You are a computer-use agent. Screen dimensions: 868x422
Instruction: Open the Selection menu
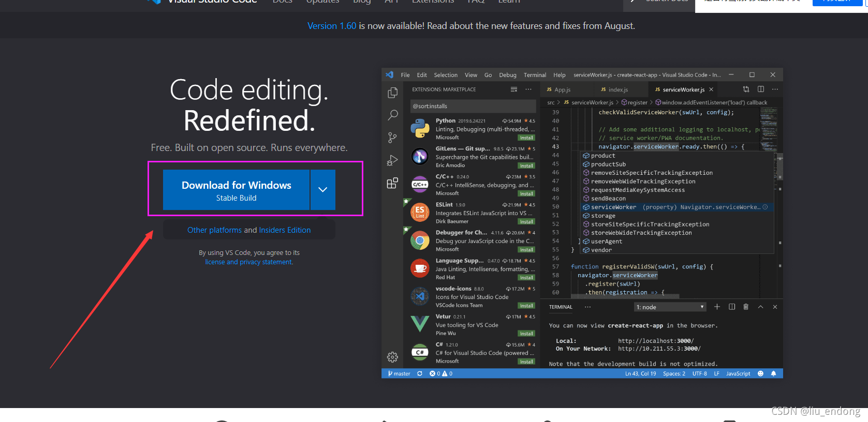point(446,75)
